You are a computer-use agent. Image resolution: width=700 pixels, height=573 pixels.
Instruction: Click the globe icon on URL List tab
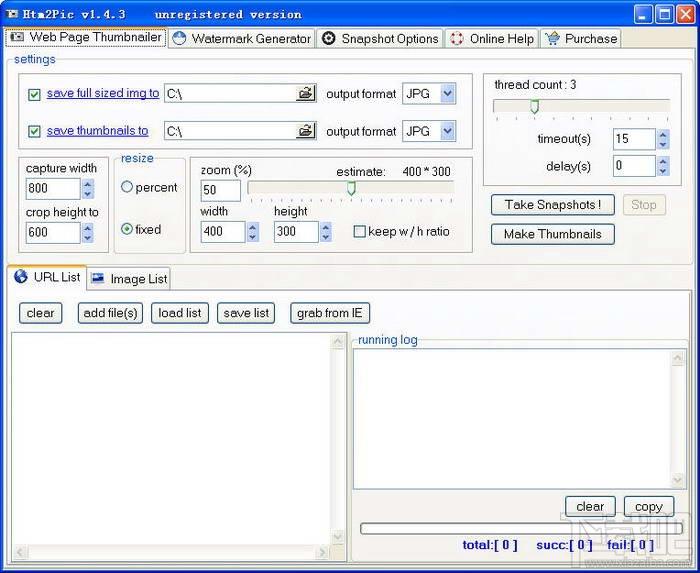point(21,276)
